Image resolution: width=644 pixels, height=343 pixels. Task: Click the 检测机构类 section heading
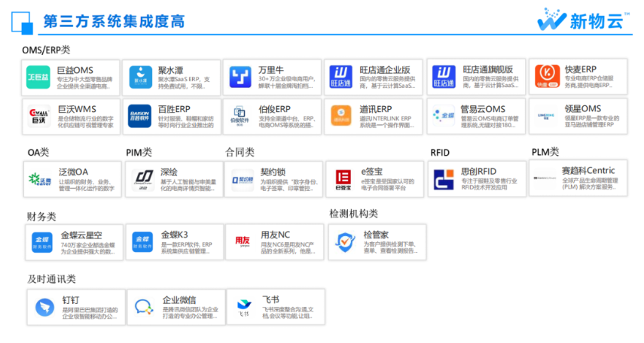click(353, 214)
